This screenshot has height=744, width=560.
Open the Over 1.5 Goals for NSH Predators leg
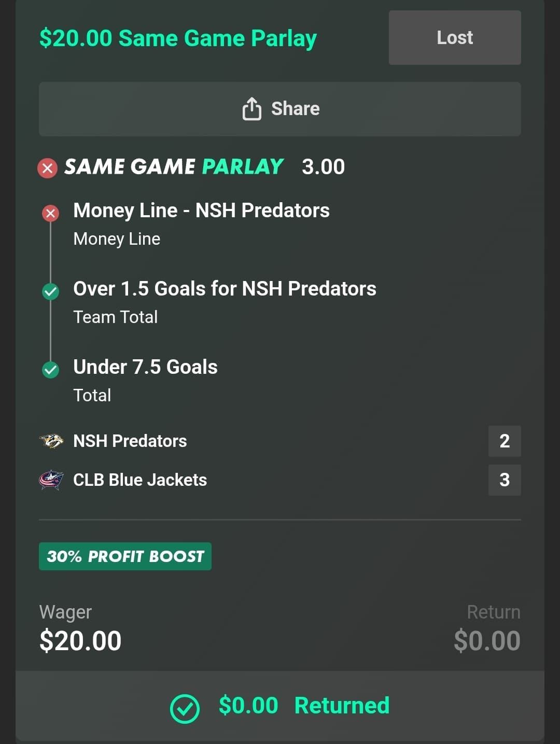pos(225,289)
